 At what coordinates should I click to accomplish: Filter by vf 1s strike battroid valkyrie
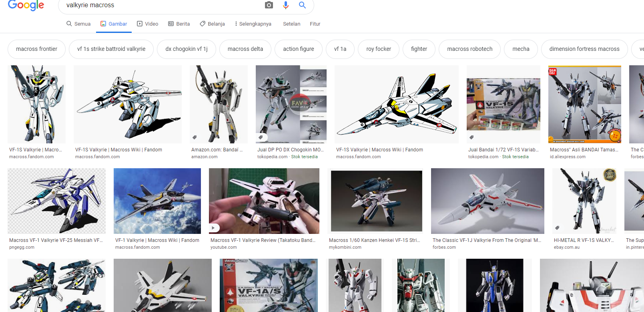tap(111, 49)
